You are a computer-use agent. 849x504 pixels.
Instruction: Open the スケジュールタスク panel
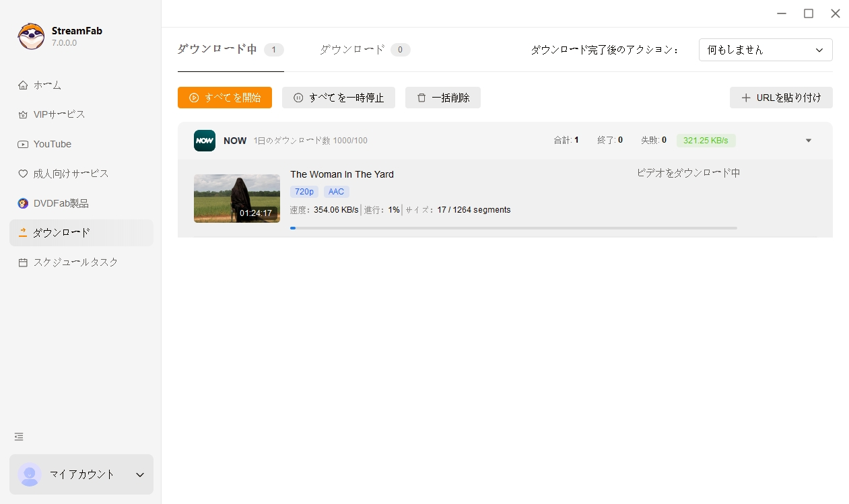pyautogui.click(x=74, y=262)
